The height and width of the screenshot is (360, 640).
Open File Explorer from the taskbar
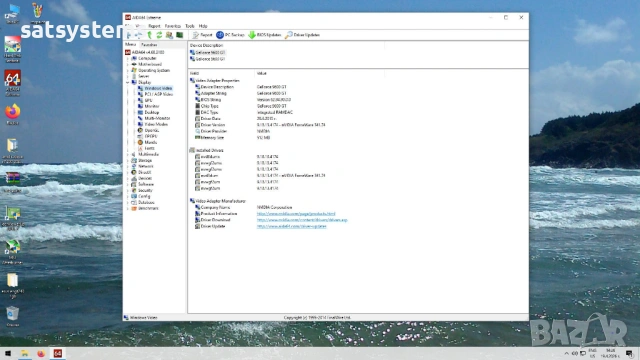coord(24,353)
